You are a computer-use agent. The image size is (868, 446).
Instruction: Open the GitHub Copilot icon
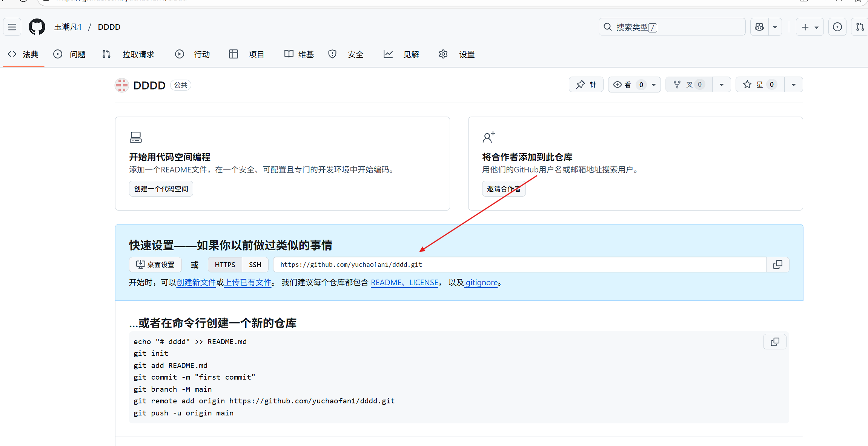point(759,26)
